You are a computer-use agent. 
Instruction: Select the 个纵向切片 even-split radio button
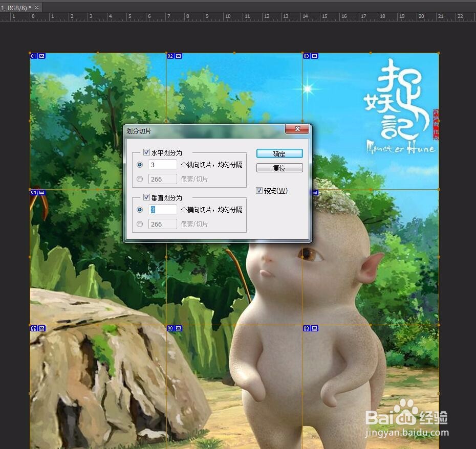click(140, 165)
